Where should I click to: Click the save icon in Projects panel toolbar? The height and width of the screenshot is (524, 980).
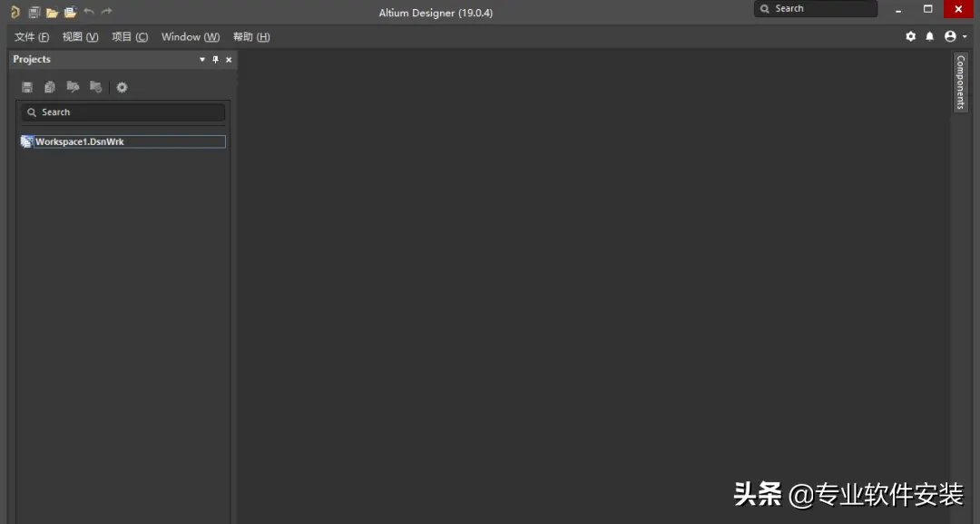point(27,87)
